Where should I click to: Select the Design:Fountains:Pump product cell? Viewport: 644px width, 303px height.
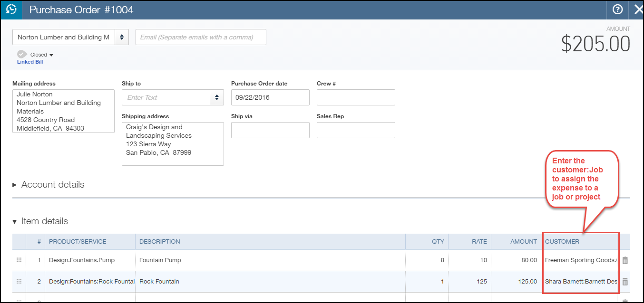pyautogui.click(x=90, y=260)
